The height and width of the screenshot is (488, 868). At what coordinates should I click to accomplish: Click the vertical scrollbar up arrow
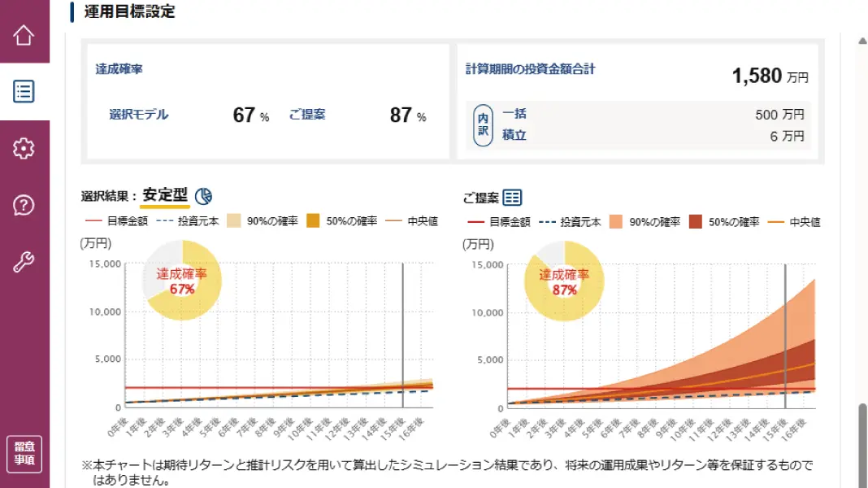click(x=862, y=41)
